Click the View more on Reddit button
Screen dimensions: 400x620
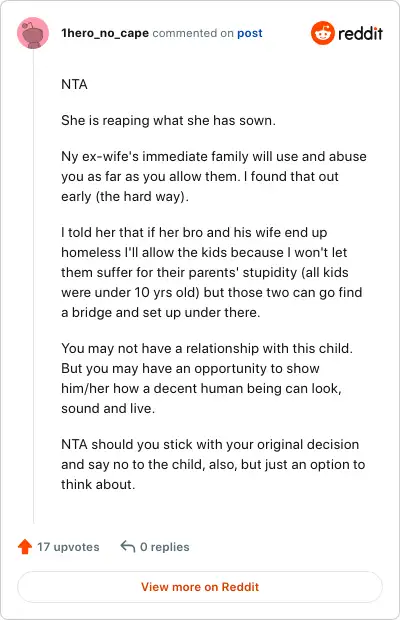point(200,586)
